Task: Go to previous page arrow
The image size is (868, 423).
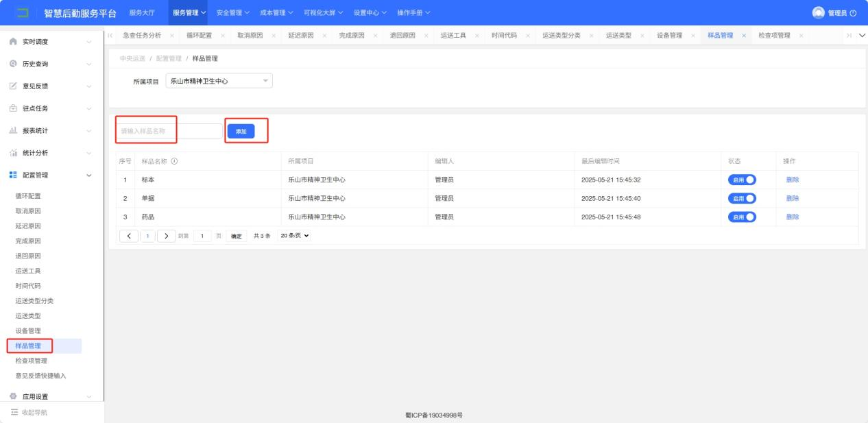Action: coord(129,236)
